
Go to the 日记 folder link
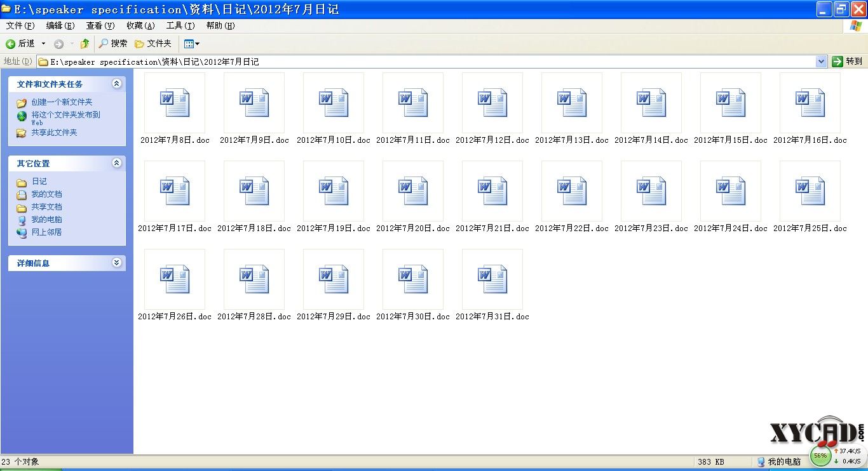[39, 182]
